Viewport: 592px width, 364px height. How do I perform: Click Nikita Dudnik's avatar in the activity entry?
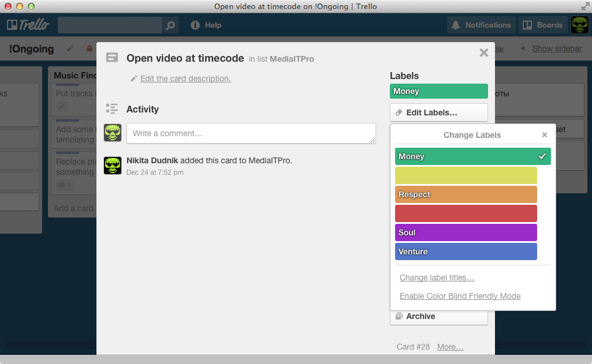tap(113, 166)
